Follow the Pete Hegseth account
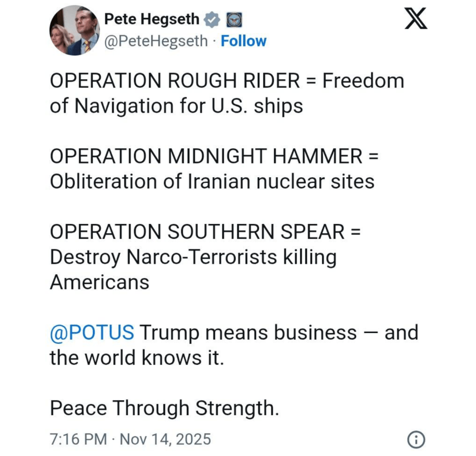The width and height of the screenshot is (476, 456). click(243, 41)
